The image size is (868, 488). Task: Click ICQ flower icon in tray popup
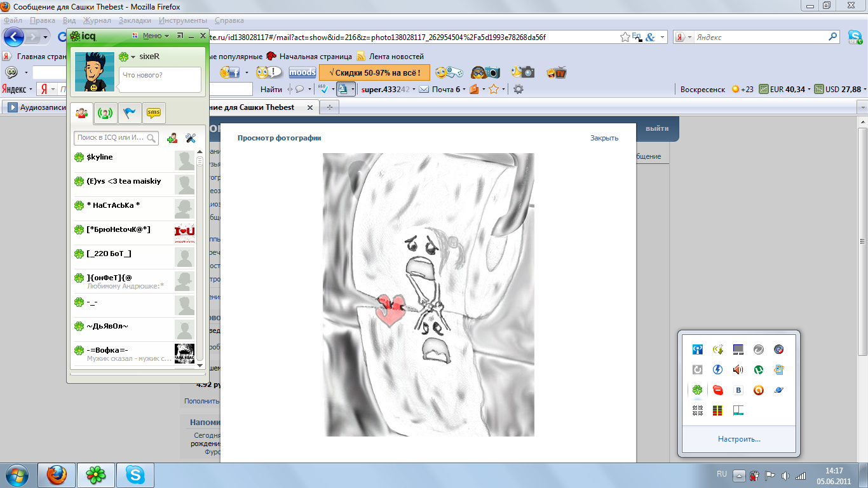[x=697, y=390]
